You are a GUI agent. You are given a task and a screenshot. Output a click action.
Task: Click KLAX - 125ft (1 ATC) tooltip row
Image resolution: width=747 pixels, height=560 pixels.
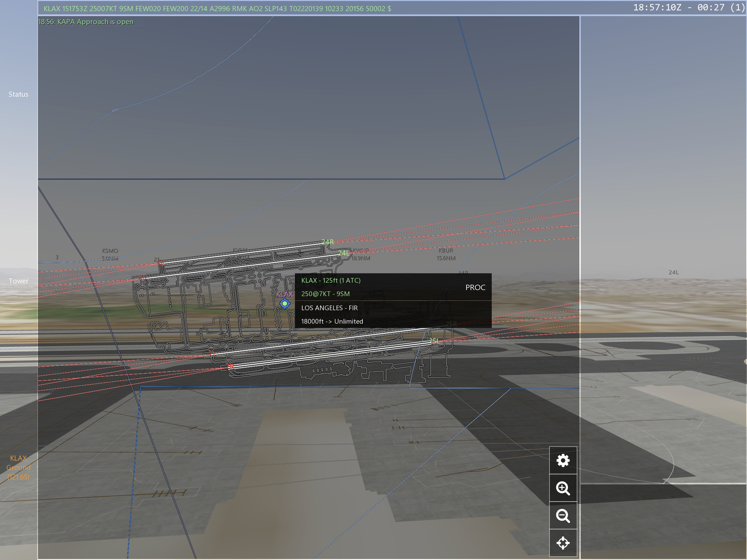click(331, 280)
